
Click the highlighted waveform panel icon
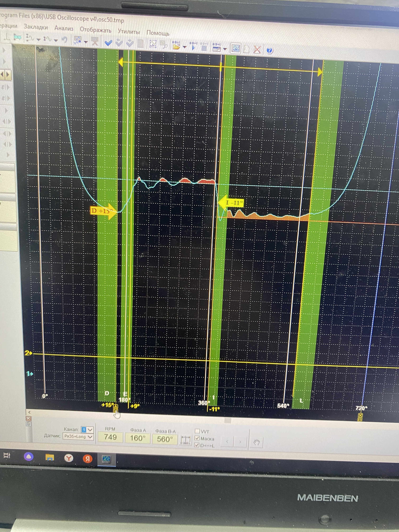coord(236,48)
